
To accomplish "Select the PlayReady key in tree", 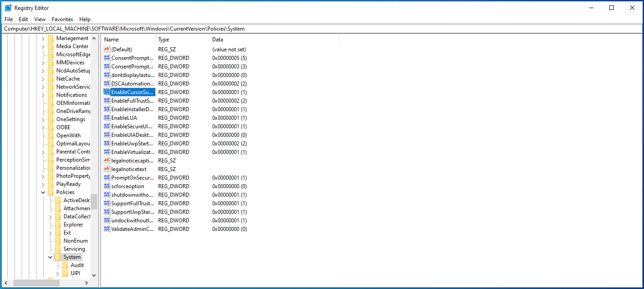I will tap(69, 184).
